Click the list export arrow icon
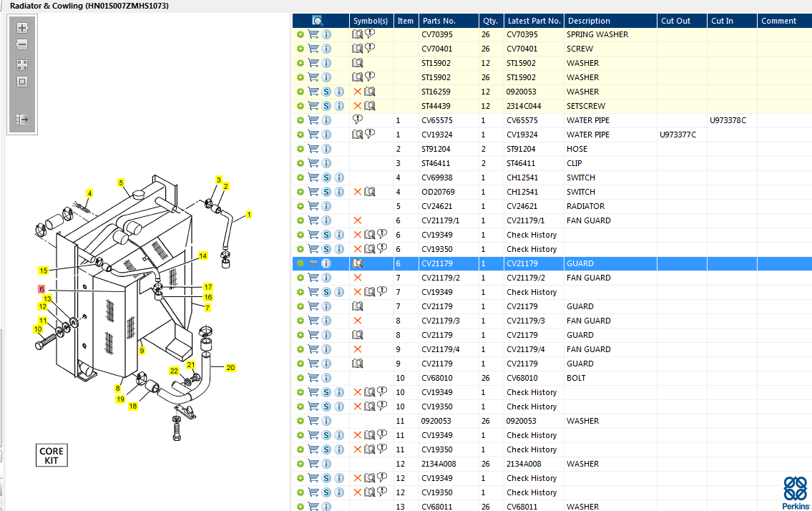Viewport: 812px width, 511px height. click(x=22, y=120)
